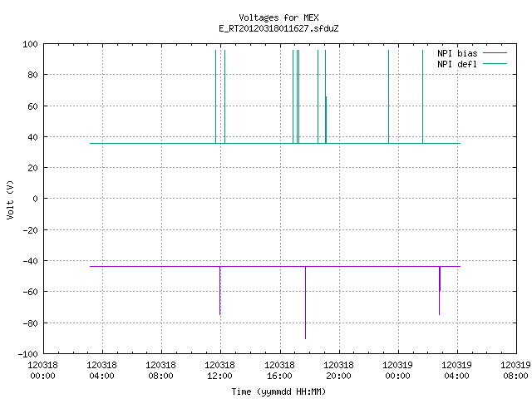This screenshot has height=399, width=532.
Task: Click the y-axis tick label '40'
Action: click(x=32, y=137)
